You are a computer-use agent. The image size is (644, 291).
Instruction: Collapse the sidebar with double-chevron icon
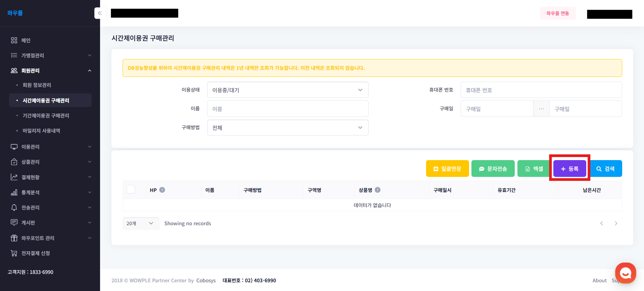pyautogui.click(x=100, y=13)
